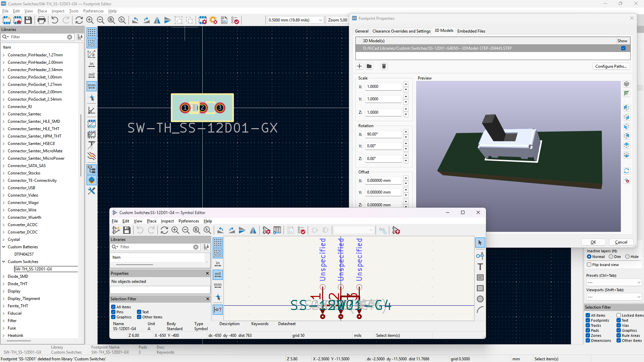644x362 pixels.
Task: Reload 3D preview model
Action: click(x=627, y=171)
